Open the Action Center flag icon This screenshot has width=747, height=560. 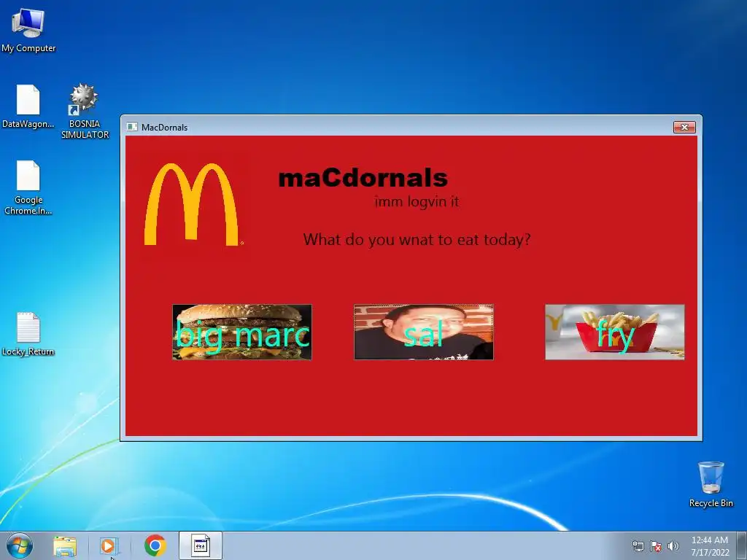tap(656, 546)
